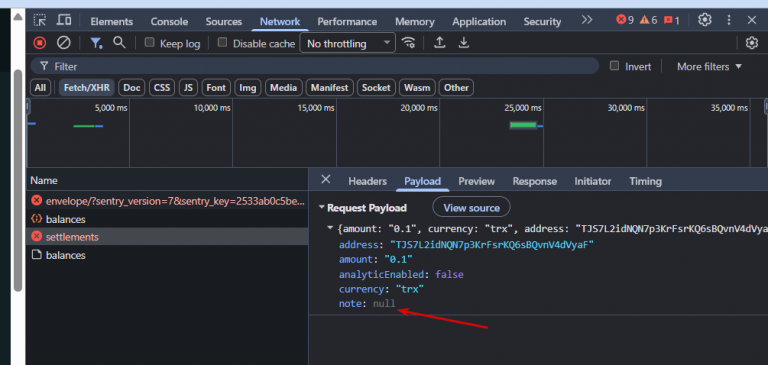The width and height of the screenshot is (768, 365).
Task: Toggle the filter funnel icon
Action: point(96,43)
